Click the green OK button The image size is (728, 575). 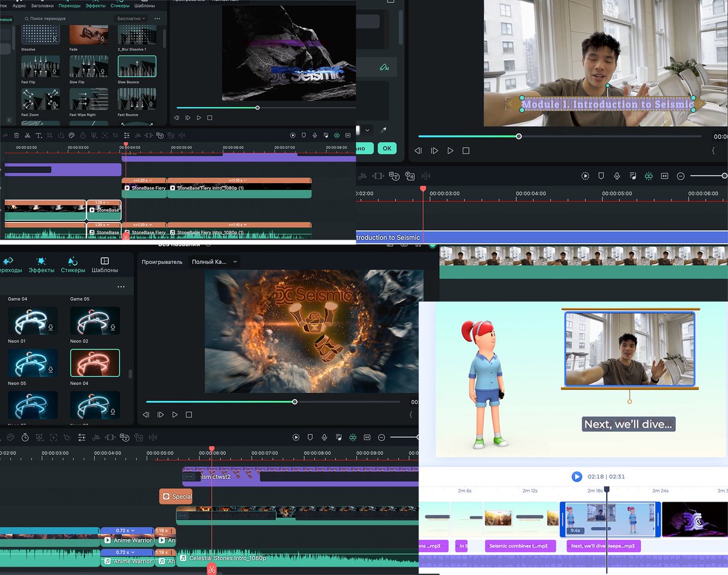click(x=386, y=148)
